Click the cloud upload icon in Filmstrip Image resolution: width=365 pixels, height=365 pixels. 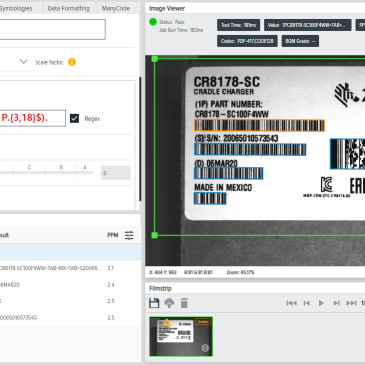pos(169,303)
